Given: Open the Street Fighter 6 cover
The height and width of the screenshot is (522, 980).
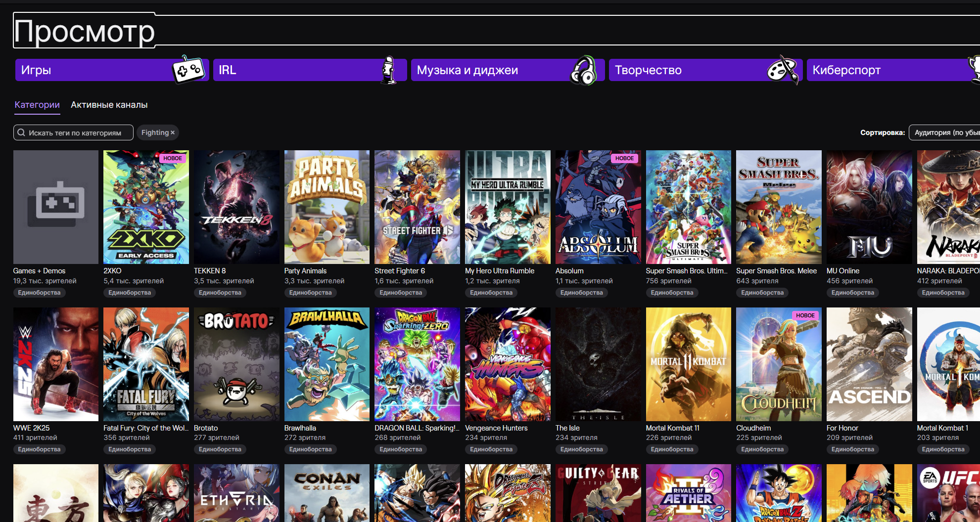Looking at the screenshot, I should (x=417, y=207).
